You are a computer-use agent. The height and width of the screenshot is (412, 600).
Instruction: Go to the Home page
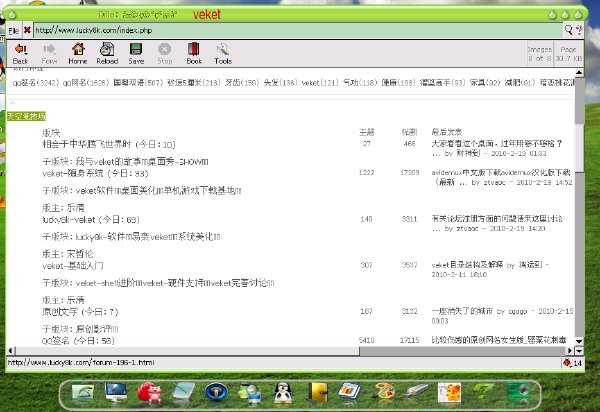pos(78,53)
